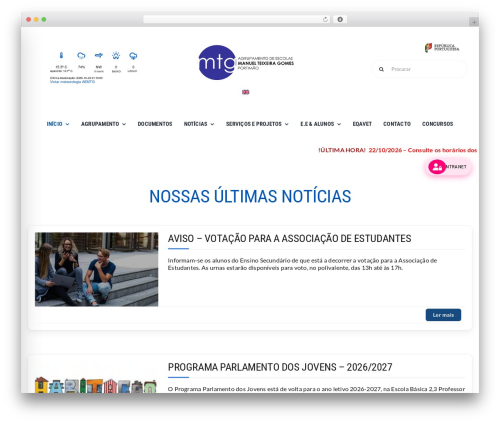The width and height of the screenshot is (500, 423).
Task: Expand the Serviços e Projetos chevron
Action: tap(287, 124)
